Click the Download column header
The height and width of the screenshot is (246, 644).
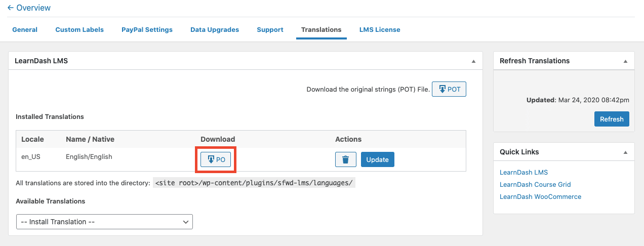pos(218,139)
